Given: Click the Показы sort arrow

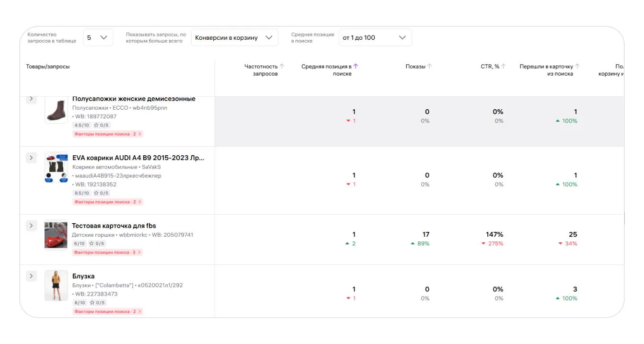Looking at the screenshot, I should (429, 67).
